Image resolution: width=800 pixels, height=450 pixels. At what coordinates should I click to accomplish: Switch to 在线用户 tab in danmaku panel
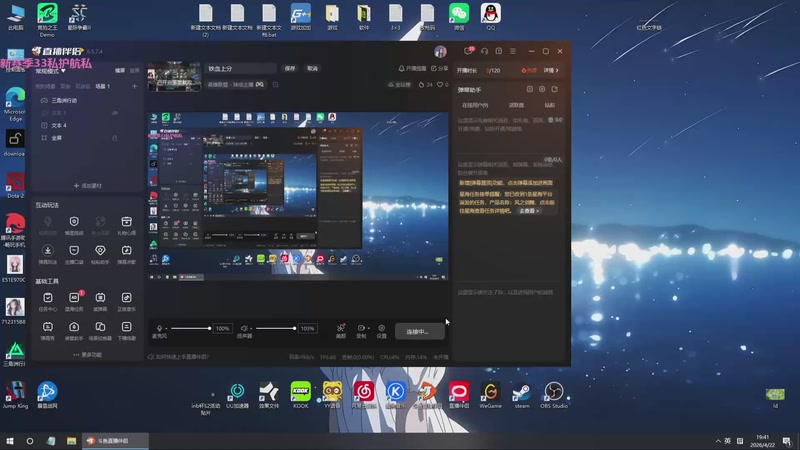(x=475, y=105)
